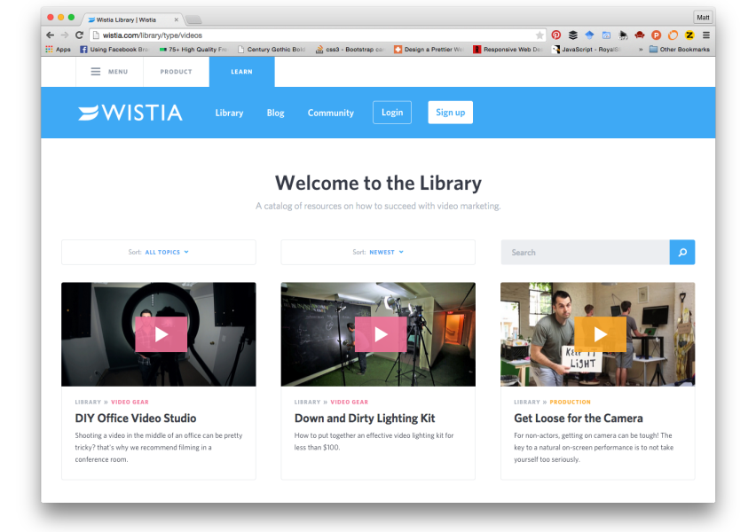Click the yellow Z extension icon
The image size is (756, 532).
click(689, 35)
